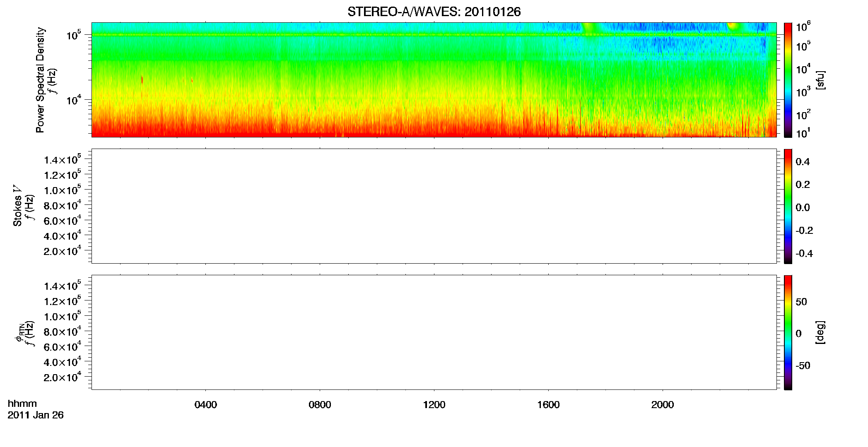Screen dimensions: 868x447
Task: Click the 2011 Jan 26 date label
Action: point(36,415)
